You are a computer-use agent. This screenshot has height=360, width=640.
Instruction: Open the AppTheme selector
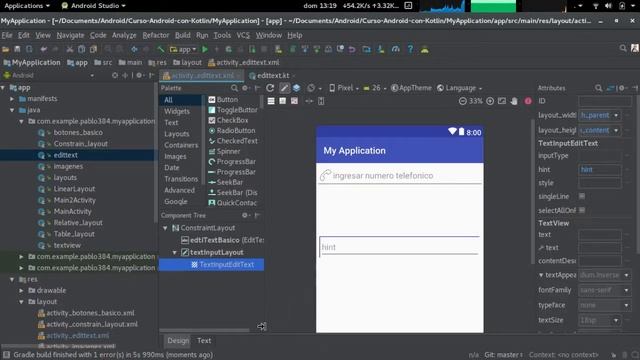click(x=411, y=88)
